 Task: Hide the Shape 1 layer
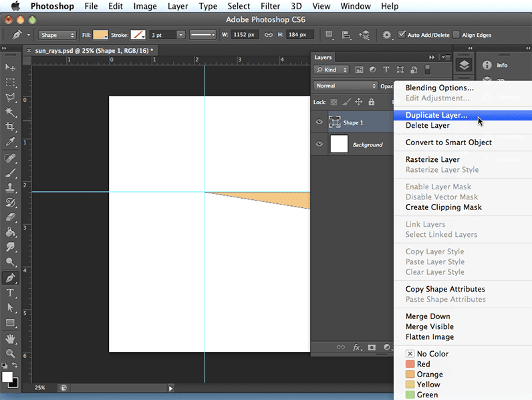click(x=319, y=122)
